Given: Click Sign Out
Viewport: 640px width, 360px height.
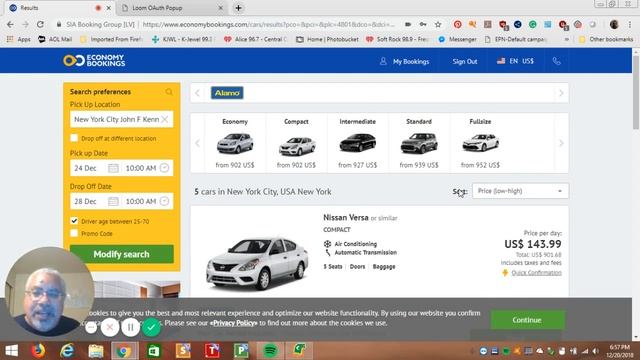Looking at the screenshot, I should (464, 61).
